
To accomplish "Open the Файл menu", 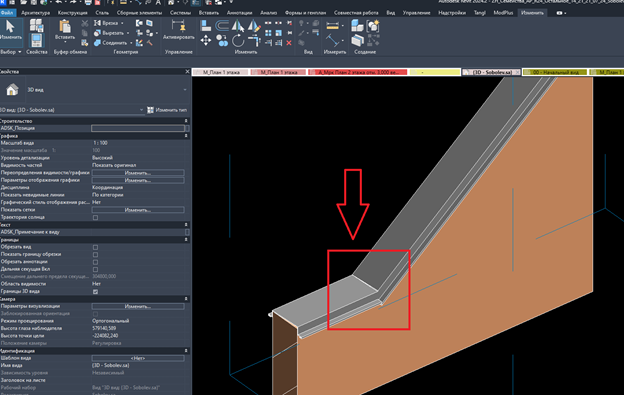I will click(x=7, y=13).
